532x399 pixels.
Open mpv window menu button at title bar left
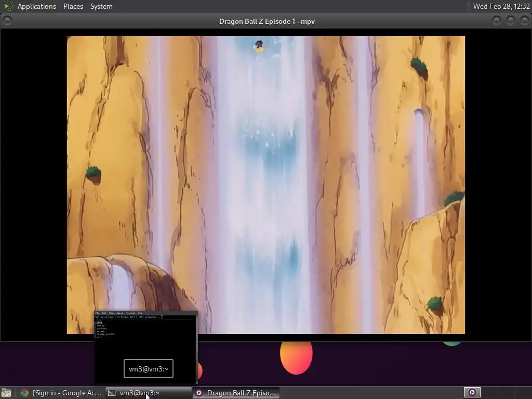coord(7,21)
